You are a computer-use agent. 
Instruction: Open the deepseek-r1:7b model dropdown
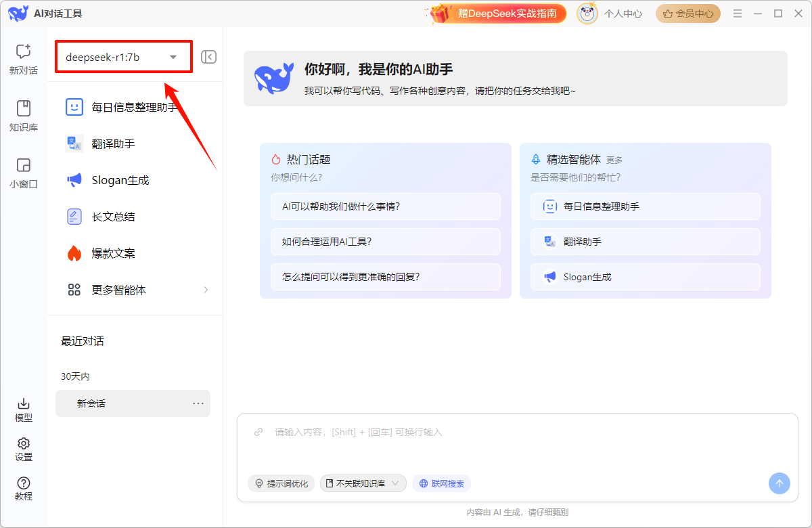pyautogui.click(x=123, y=57)
